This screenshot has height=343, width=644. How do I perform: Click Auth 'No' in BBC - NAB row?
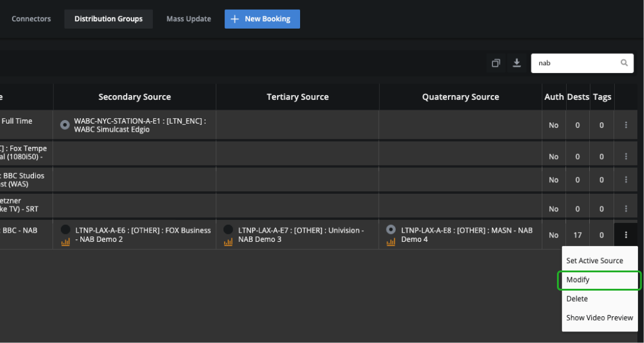click(x=554, y=235)
